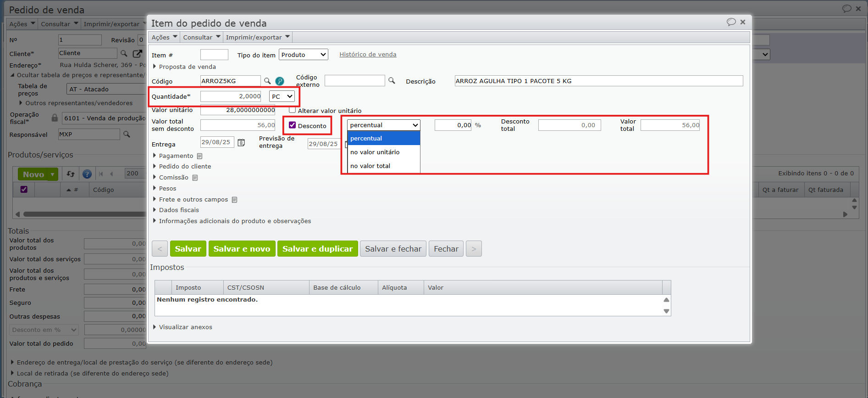Expand the Proposta de venda section
The image size is (868, 398).
click(x=184, y=67)
